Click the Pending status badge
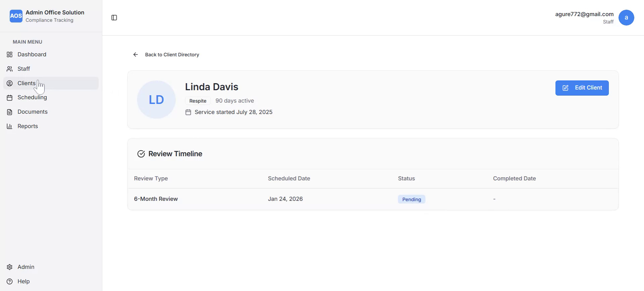The width and height of the screenshot is (644, 291). [411, 199]
